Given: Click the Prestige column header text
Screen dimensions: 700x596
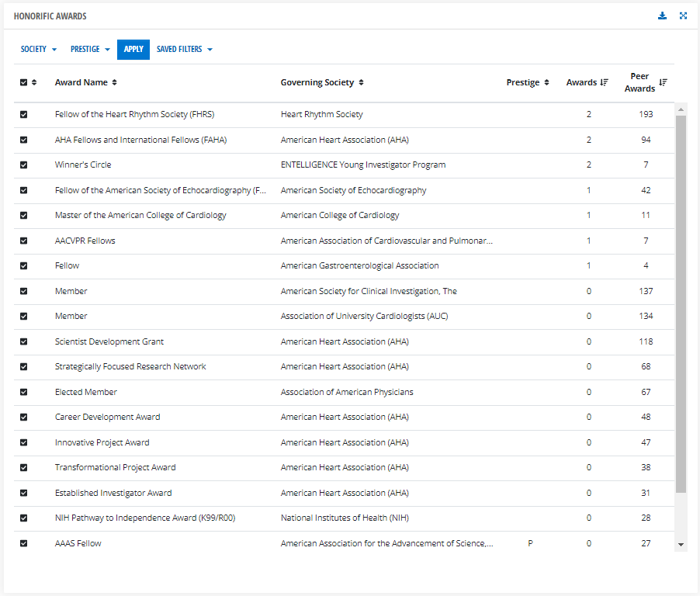Looking at the screenshot, I should click(x=523, y=82).
